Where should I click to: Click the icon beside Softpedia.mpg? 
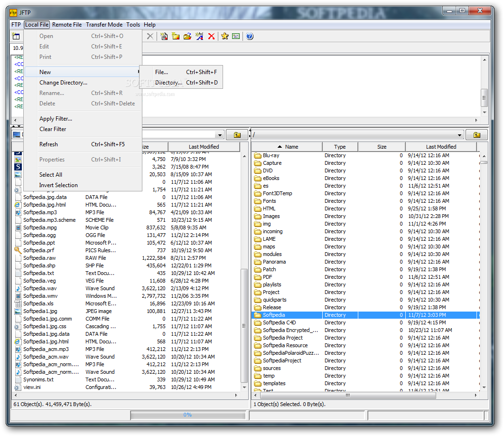18,227
